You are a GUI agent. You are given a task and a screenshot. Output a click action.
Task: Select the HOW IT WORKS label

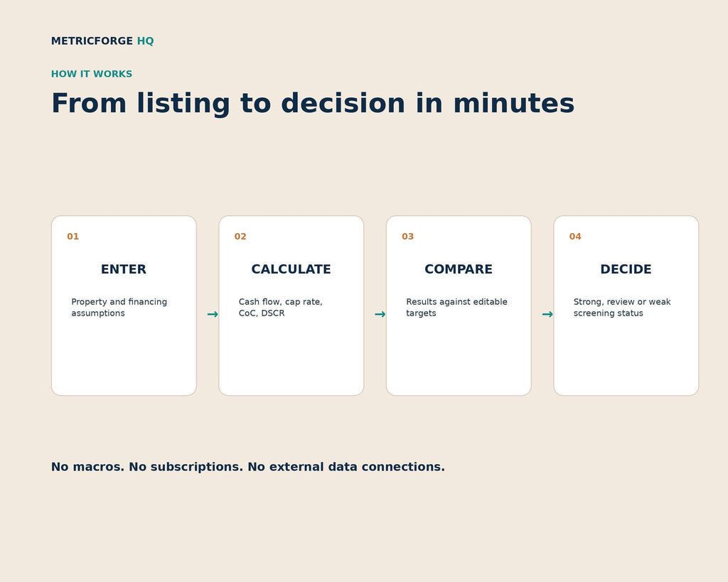(92, 74)
